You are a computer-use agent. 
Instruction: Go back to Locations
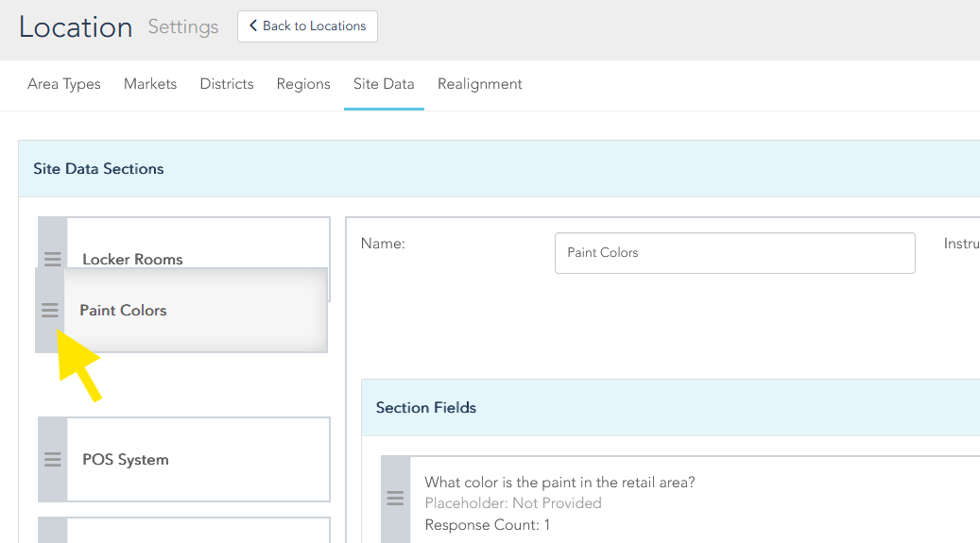307,26
